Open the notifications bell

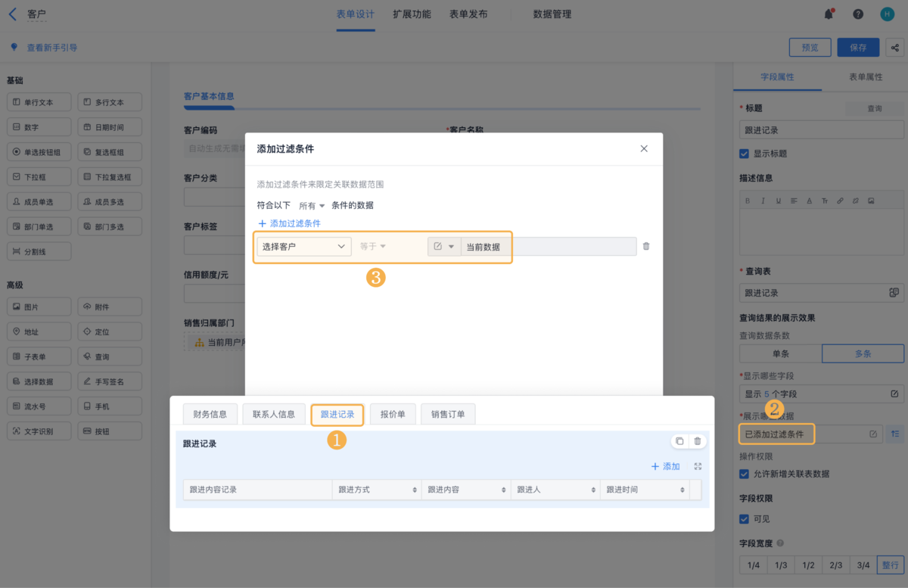point(829,14)
